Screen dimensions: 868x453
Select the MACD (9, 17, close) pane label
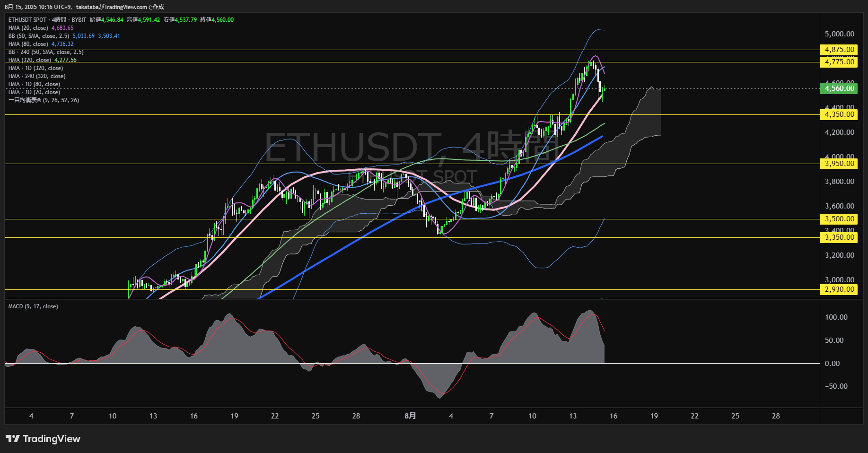33,306
